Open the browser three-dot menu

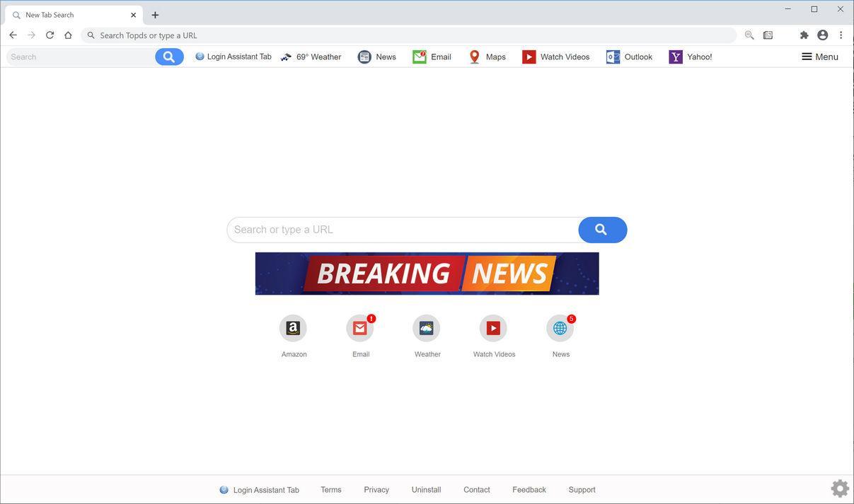pyautogui.click(x=841, y=35)
